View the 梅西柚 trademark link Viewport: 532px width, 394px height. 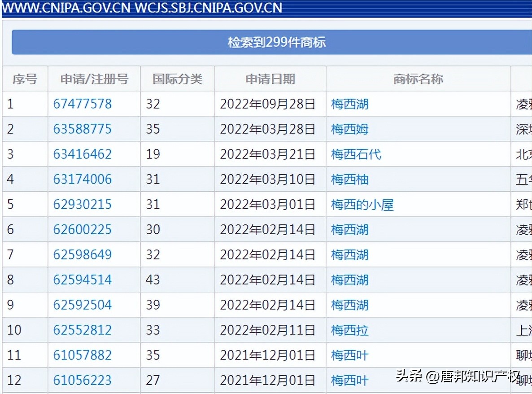tap(349, 179)
